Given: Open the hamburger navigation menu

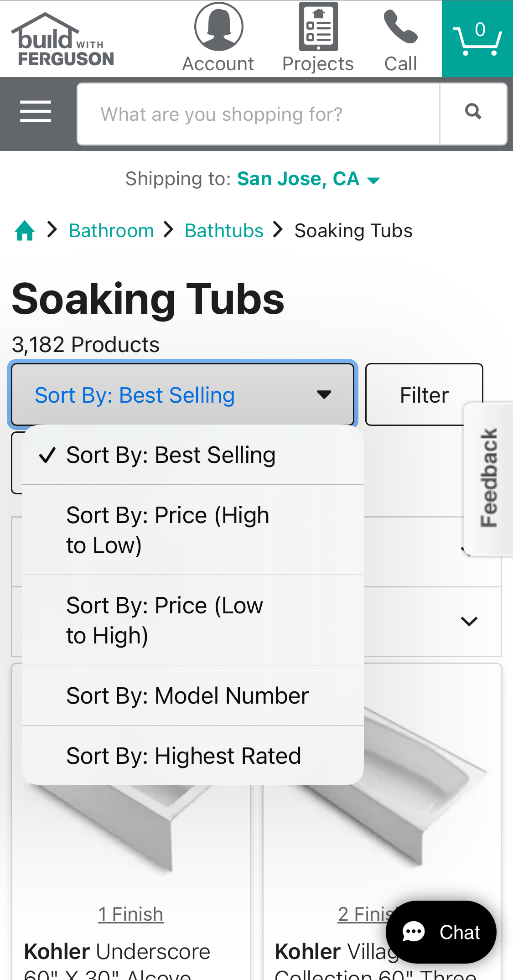Looking at the screenshot, I should coord(36,112).
